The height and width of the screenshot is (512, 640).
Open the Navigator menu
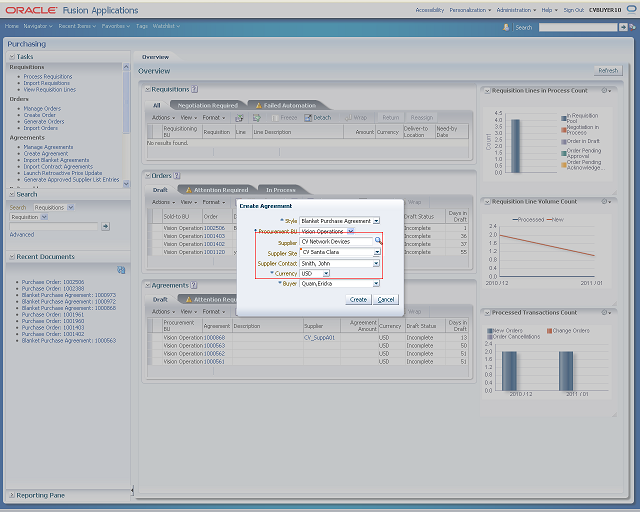[38, 26]
